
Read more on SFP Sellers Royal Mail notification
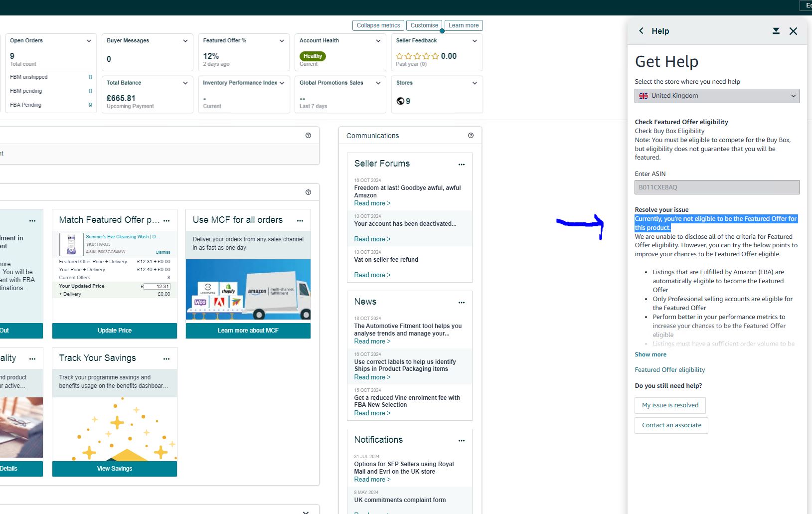372,480
